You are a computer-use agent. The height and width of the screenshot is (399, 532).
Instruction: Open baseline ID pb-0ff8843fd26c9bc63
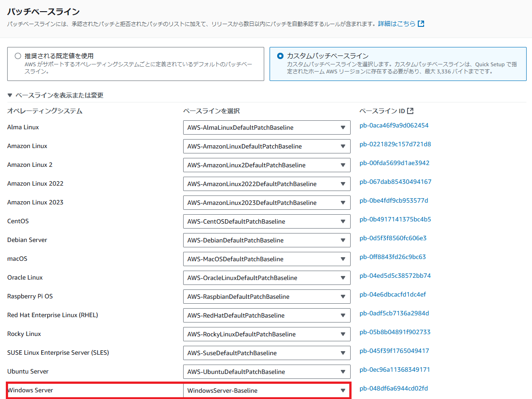coord(393,257)
